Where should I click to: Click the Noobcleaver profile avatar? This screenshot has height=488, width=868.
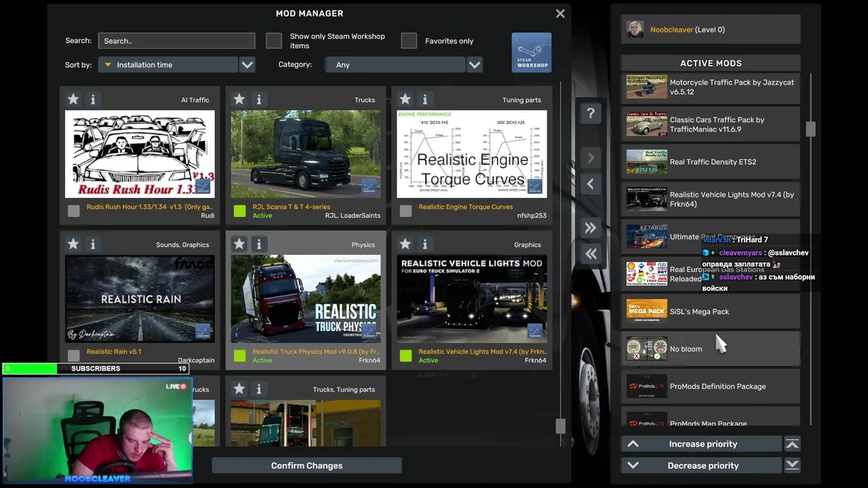(635, 30)
